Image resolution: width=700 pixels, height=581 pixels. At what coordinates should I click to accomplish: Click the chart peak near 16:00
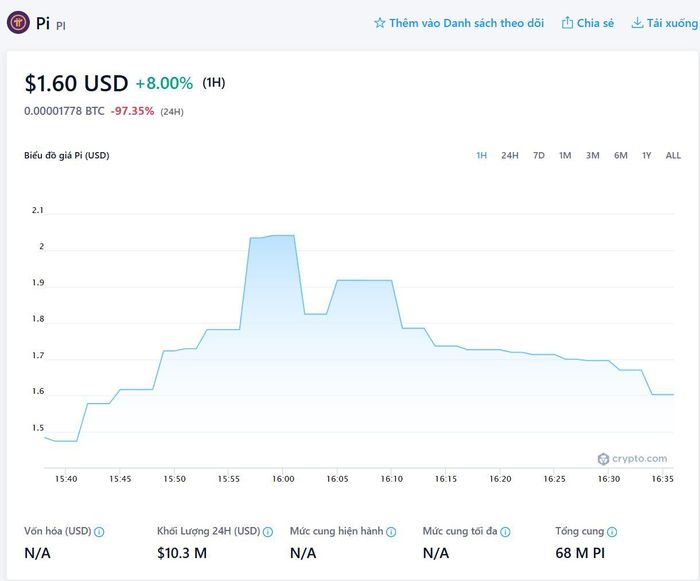(x=283, y=235)
